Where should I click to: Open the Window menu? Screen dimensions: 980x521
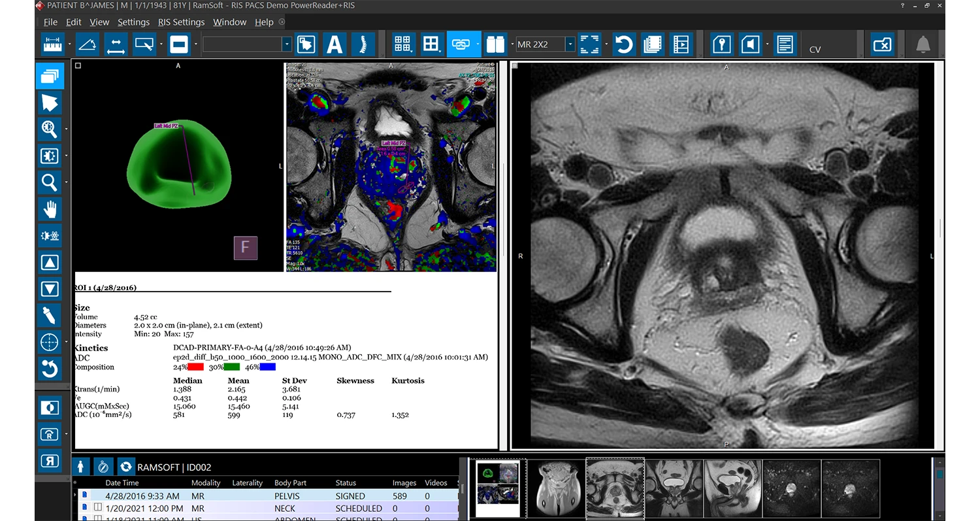[229, 22]
